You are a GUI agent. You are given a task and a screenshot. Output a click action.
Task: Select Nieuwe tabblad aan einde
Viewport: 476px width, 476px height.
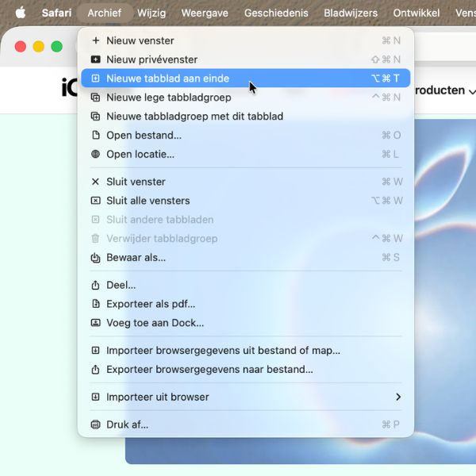[x=246, y=79]
